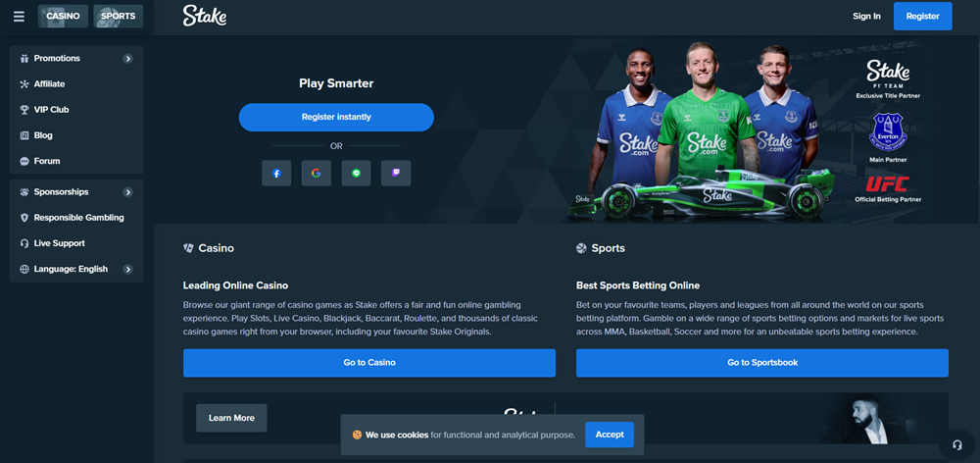Open the headset live support bubble

pos(956,445)
